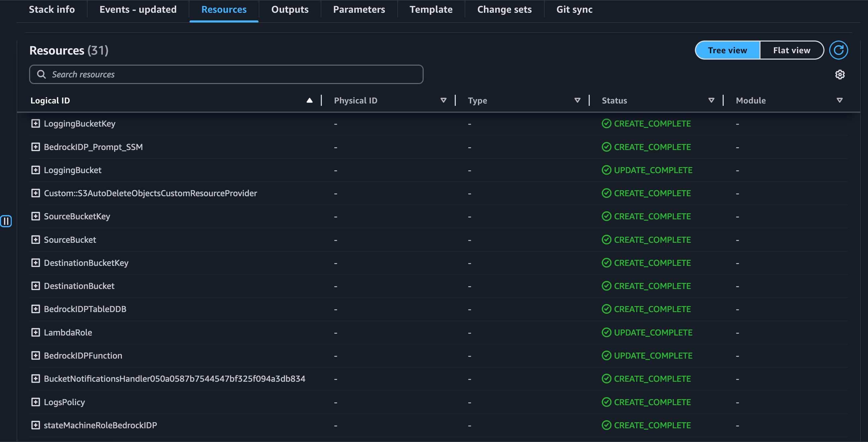
Task: Click LoggingBucket UPDATE_COMPLETE status icon
Action: [606, 170]
